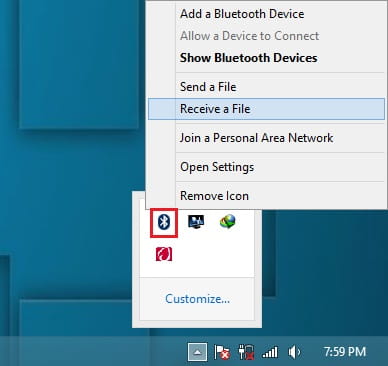Click the green globe download manager icon

228,222
